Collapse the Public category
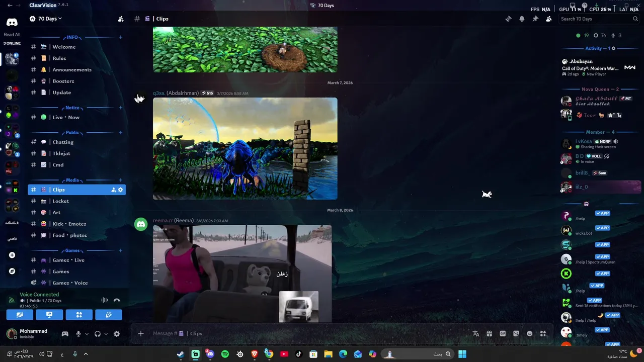 coord(72,133)
